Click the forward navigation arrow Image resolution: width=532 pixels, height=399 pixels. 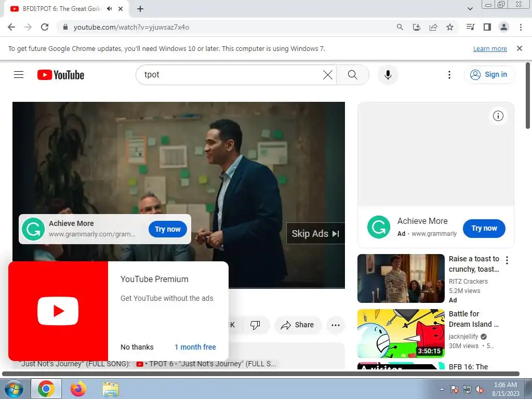pyautogui.click(x=28, y=27)
